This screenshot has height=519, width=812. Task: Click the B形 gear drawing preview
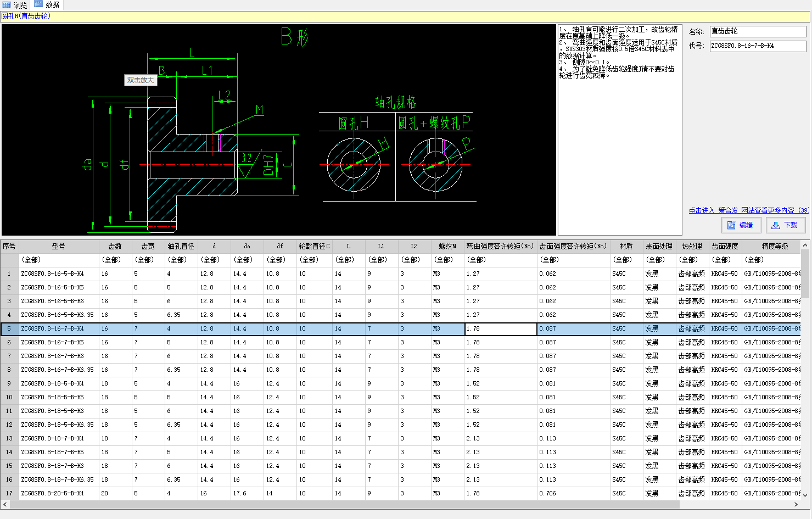278,130
